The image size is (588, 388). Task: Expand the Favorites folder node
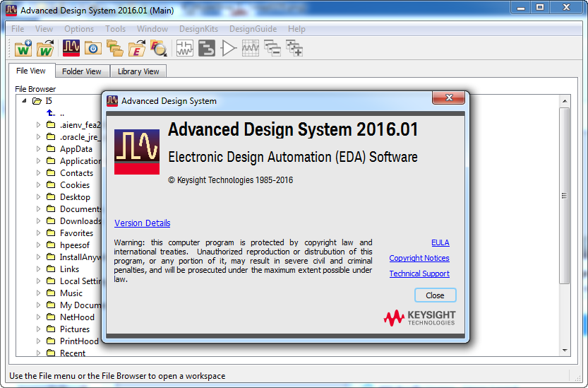[x=38, y=233]
